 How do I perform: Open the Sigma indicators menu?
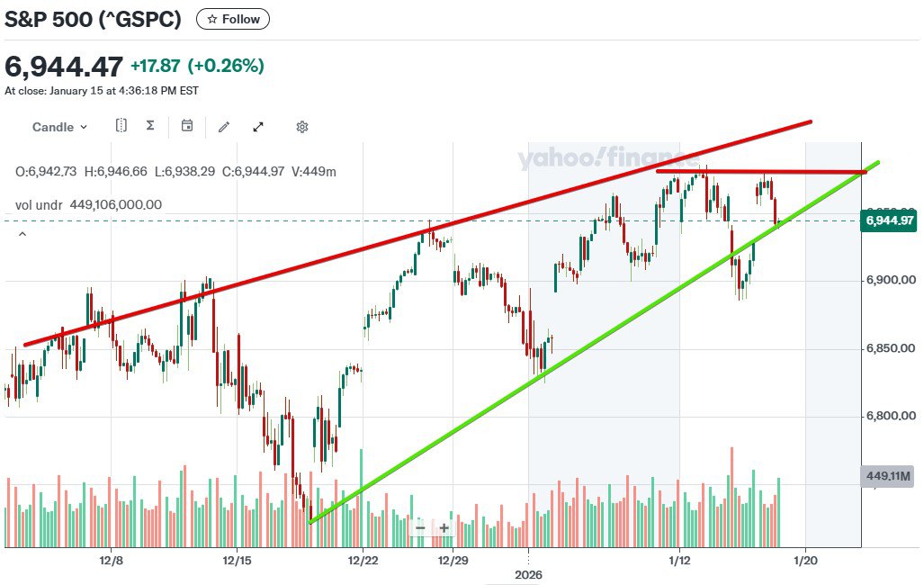click(x=150, y=126)
